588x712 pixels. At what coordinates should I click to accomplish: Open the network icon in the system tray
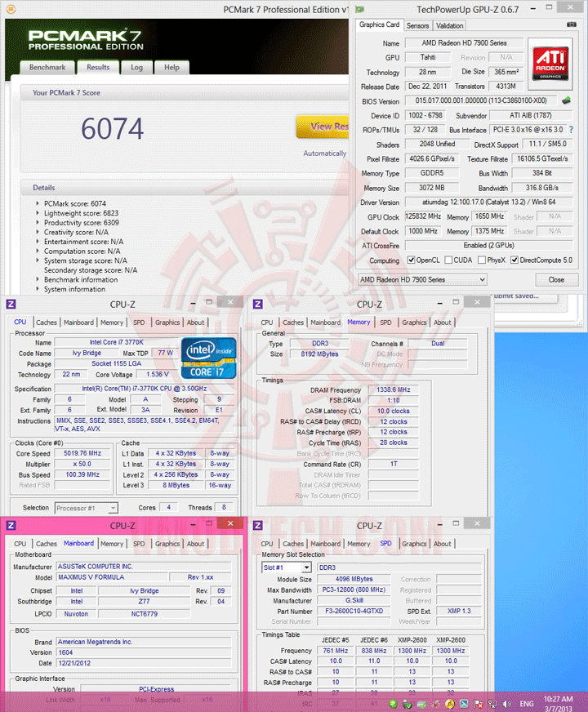pos(492,704)
